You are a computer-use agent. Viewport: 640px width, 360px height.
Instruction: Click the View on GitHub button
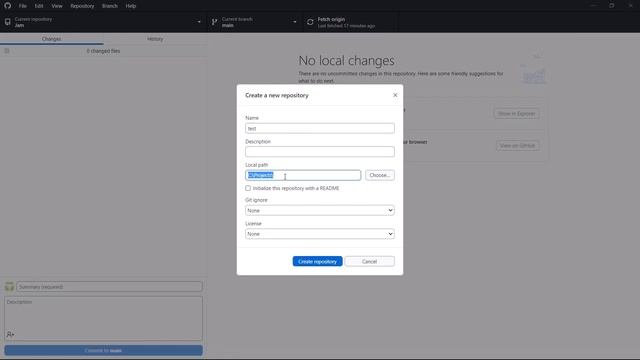518,146
